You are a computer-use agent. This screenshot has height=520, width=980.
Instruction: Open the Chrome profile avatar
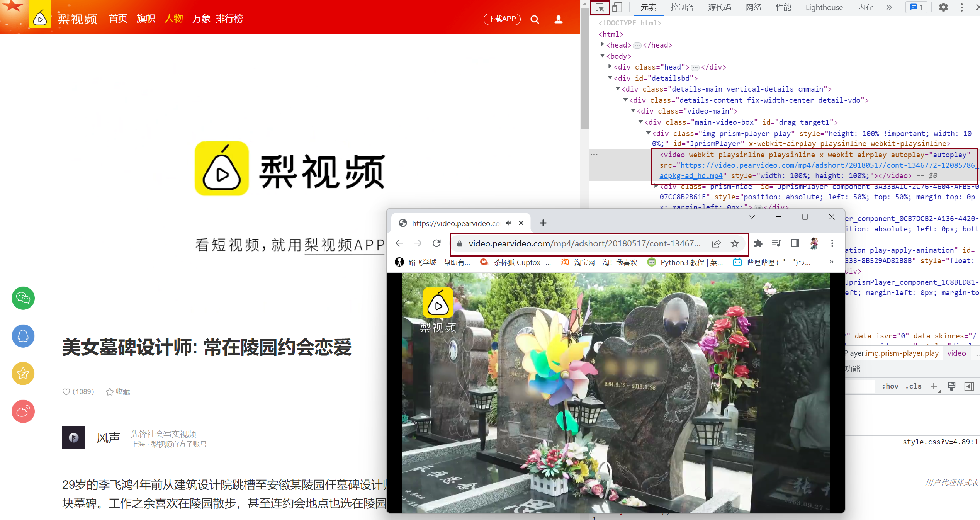[814, 243]
